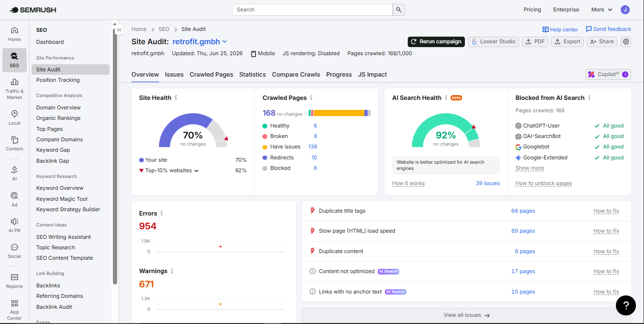
Task: Click the PDF export button
Action: pyautogui.click(x=535, y=42)
